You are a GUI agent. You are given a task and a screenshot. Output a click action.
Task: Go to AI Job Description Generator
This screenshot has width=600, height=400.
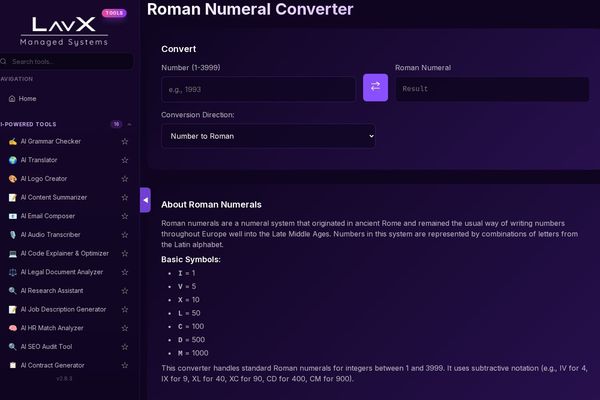[x=63, y=309]
